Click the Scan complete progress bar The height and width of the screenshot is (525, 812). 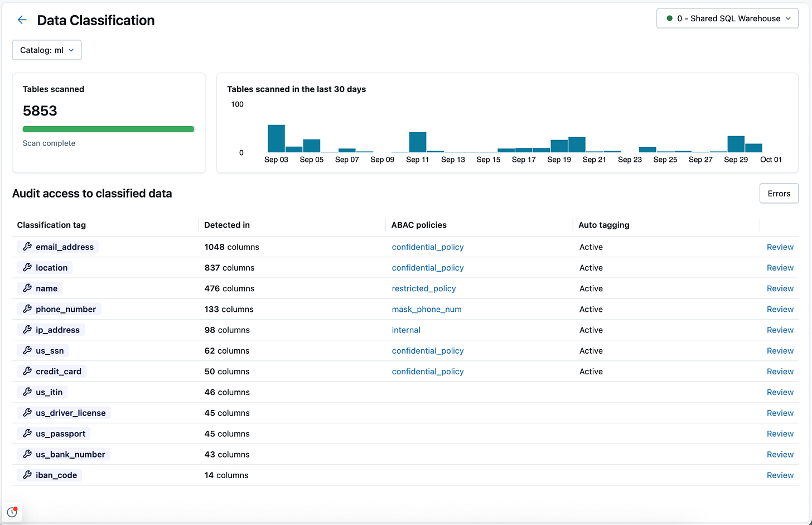(108, 129)
